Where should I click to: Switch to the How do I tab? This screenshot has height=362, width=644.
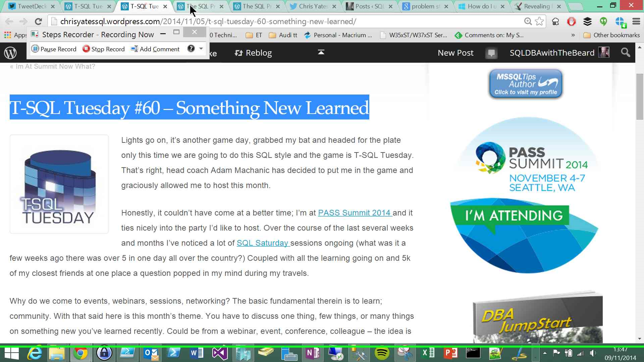pos(481,6)
